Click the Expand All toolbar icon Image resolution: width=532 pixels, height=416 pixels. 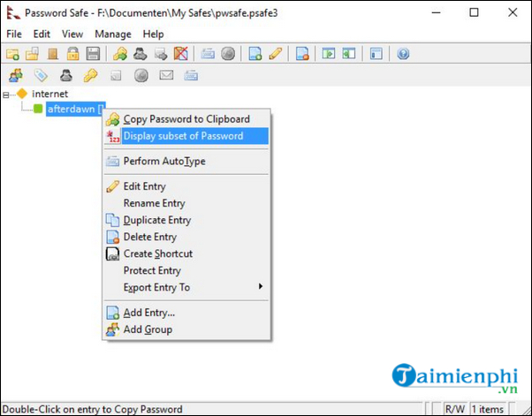pos(329,54)
